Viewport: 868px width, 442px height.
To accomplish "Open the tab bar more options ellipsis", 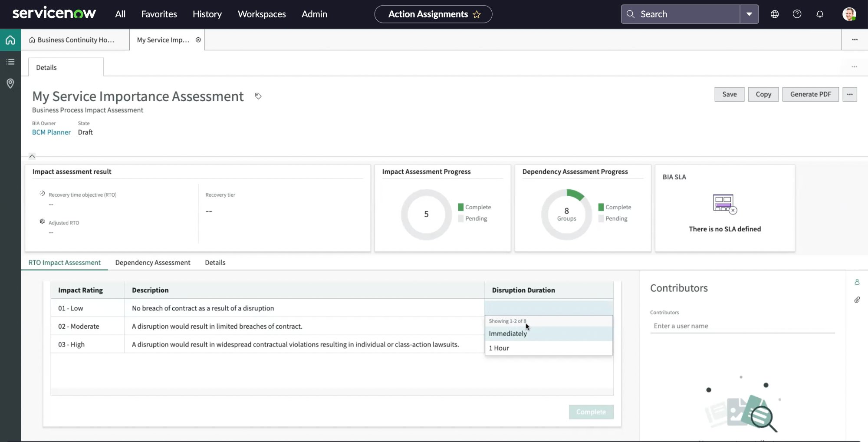I will [x=855, y=40].
